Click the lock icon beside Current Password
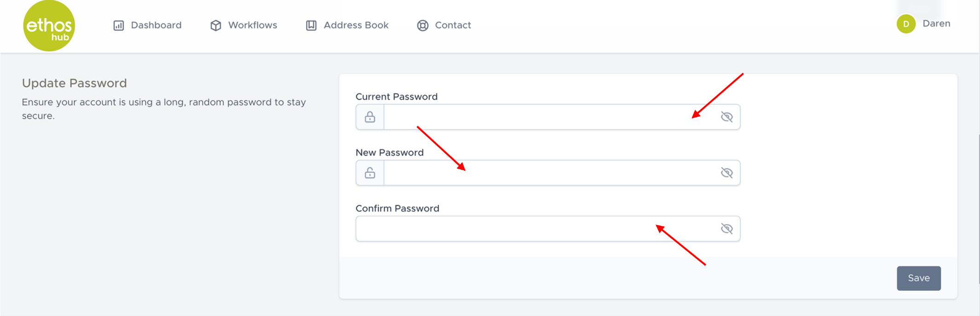Image resolution: width=980 pixels, height=316 pixels. 370,117
